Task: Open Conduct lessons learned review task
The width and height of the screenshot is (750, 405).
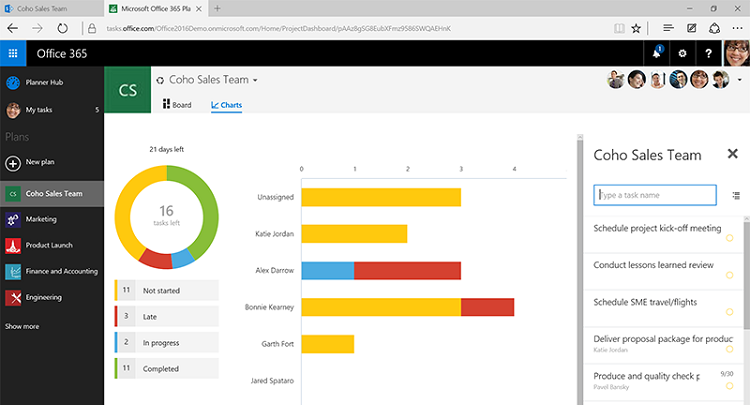Action: 653,265
